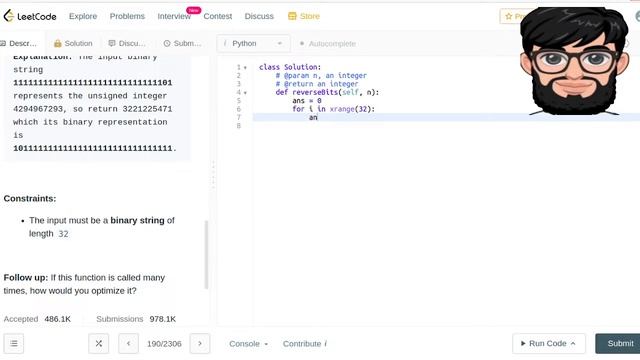Go to the next problem
Image resolution: width=640 pixels, height=360 pixels.
pos(200,344)
